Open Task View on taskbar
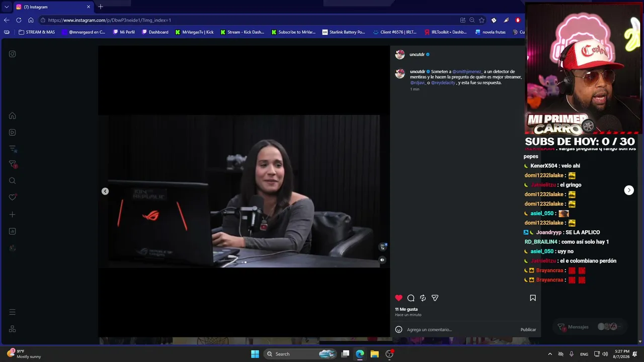The image size is (644, 362). [x=345, y=354]
